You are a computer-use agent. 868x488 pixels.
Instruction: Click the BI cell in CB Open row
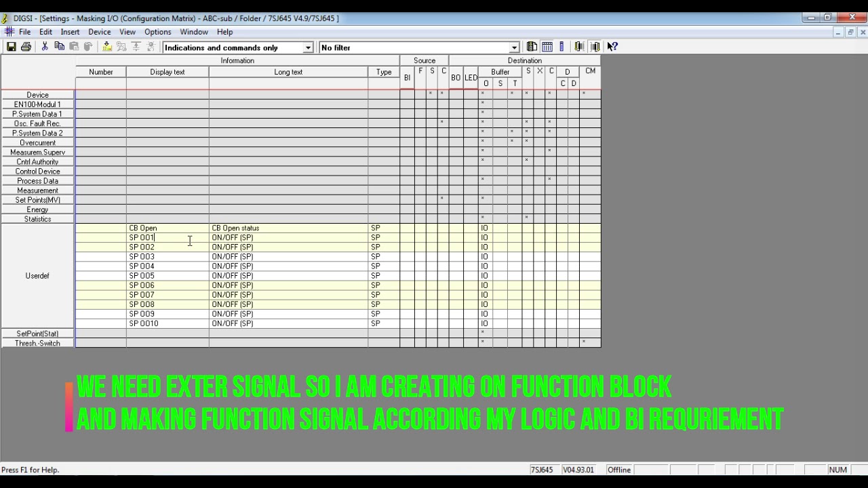click(x=407, y=228)
